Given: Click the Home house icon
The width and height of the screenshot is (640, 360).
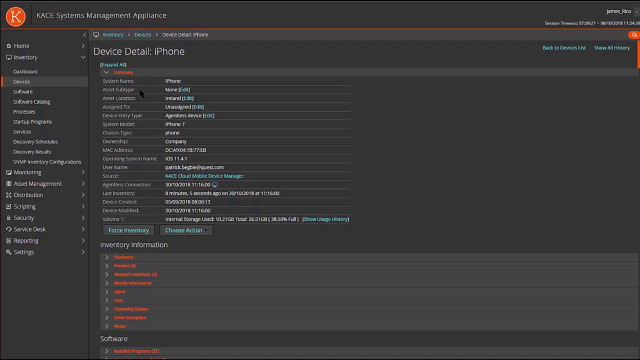Looking at the screenshot, I should click(x=9, y=46).
